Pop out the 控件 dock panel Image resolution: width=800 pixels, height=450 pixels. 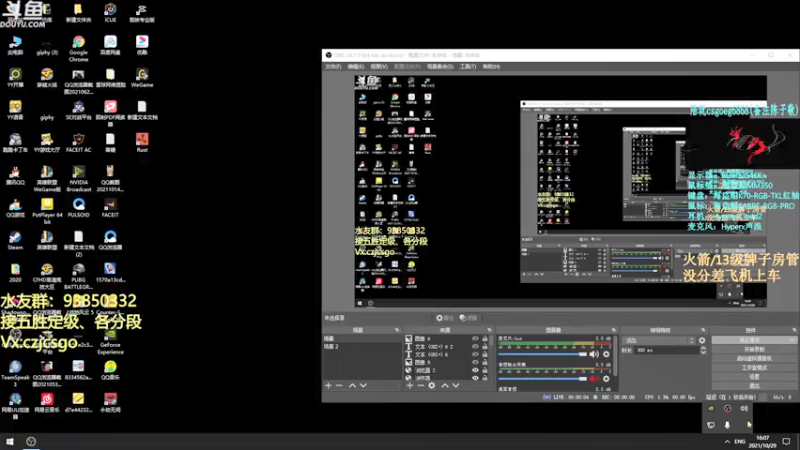click(x=793, y=330)
